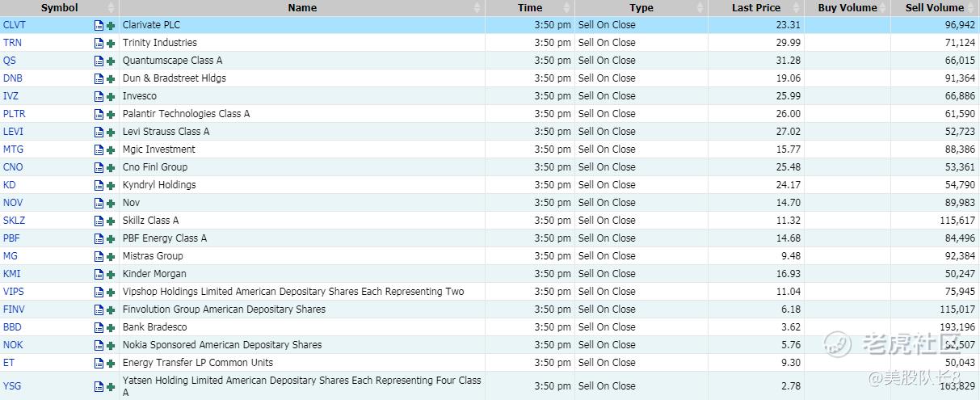Select the 'Mistras Group' name cell
The width and height of the screenshot is (980, 400).
coord(302,256)
